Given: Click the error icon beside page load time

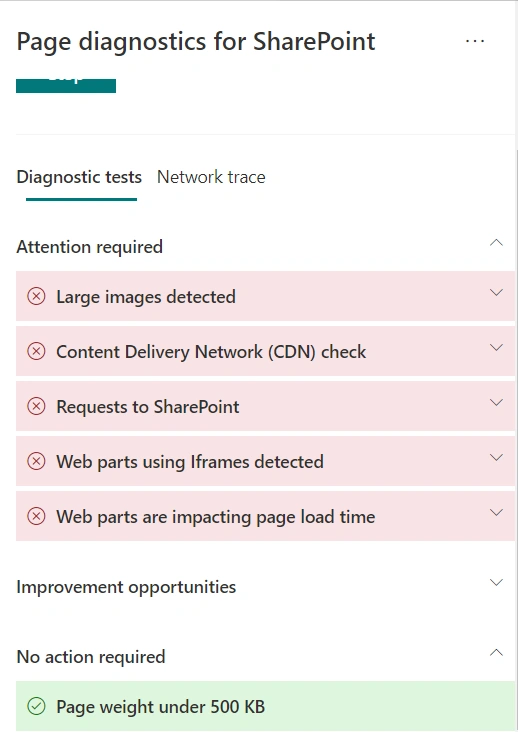Looking at the screenshot, I should [36, 516].
